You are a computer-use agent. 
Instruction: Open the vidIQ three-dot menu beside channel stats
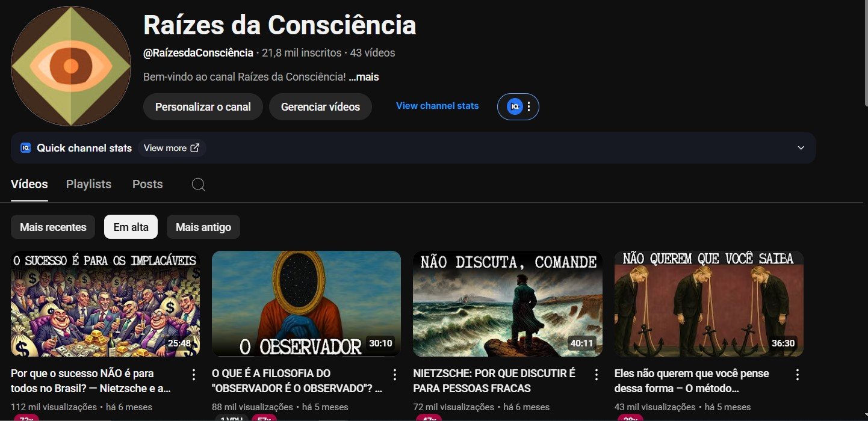pos(529,106)
